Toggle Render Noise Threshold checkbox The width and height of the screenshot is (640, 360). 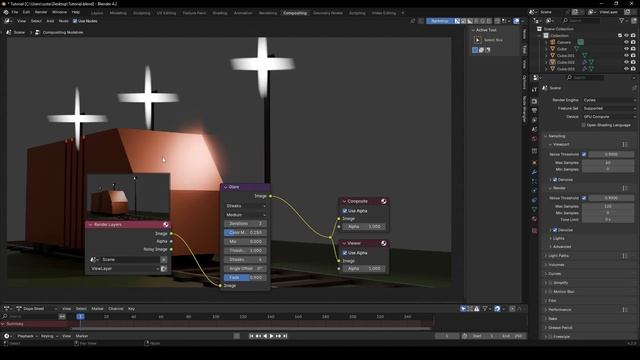(x=584, y=198)
